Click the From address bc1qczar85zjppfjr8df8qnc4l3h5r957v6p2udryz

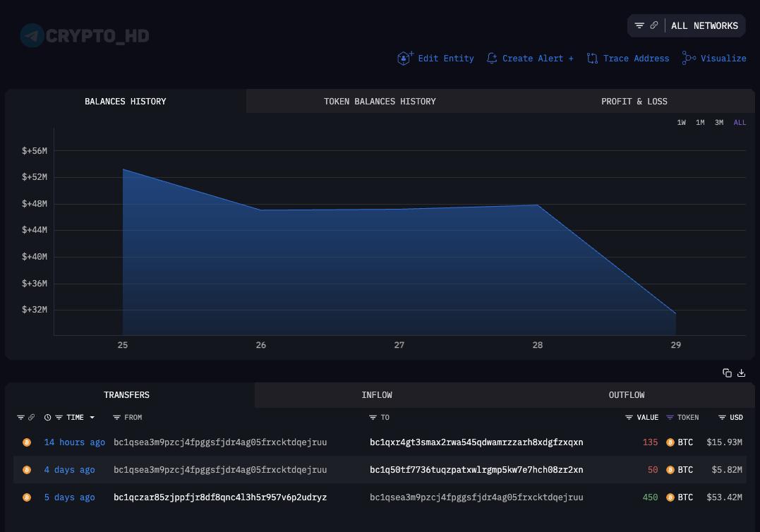click(x=220, y=497)
